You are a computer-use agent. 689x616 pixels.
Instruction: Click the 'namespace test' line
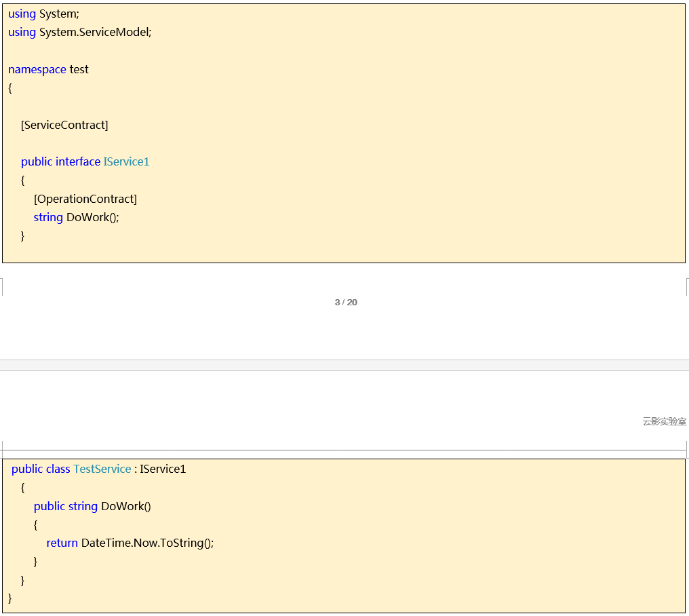48,69
